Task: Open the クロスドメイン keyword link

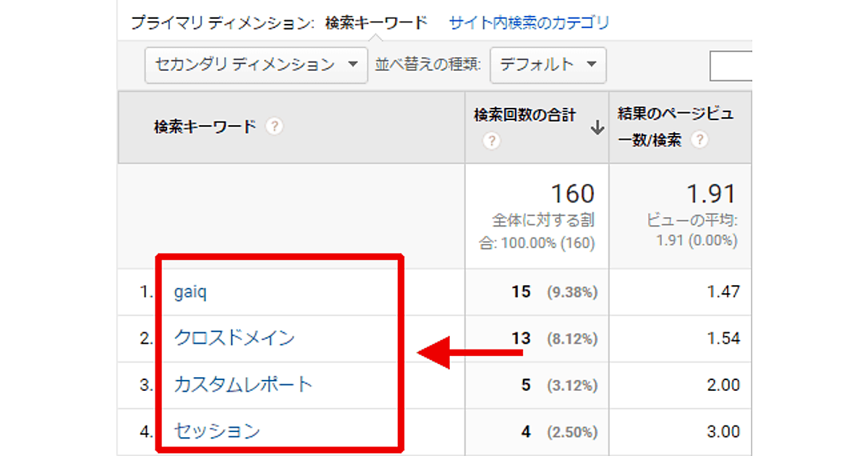Action: 234,338
